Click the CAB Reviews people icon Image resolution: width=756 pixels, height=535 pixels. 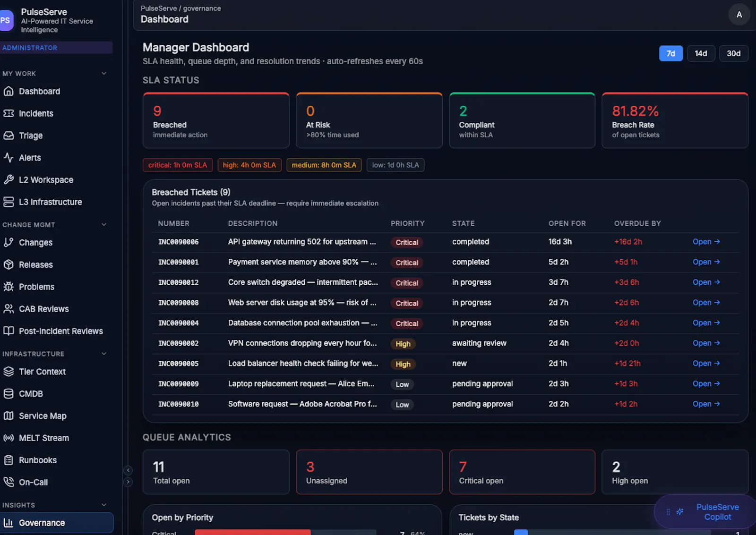pyautogui.click(x=9, y=309)
